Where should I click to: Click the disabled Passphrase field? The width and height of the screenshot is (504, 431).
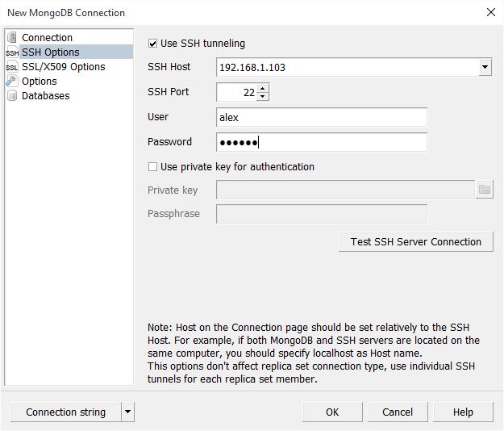(x=322, y=214)
